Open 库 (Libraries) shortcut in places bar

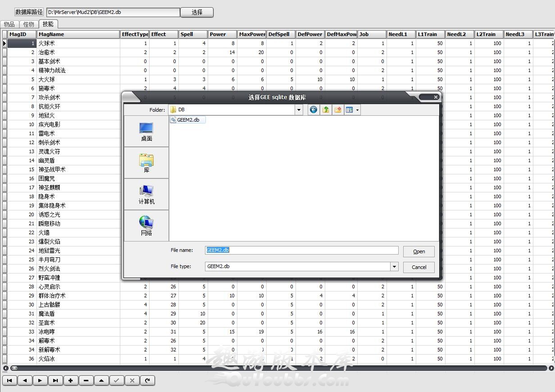pos(146,163)
